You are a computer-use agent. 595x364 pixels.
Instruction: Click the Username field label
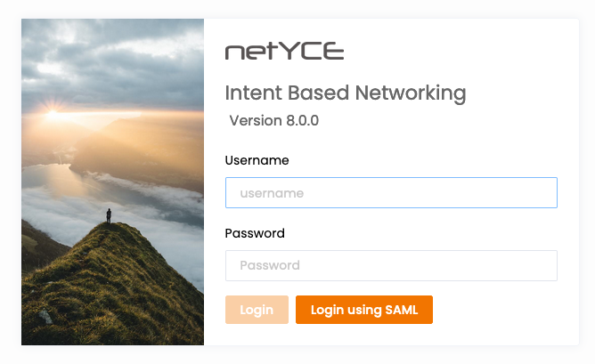(257, 160)
